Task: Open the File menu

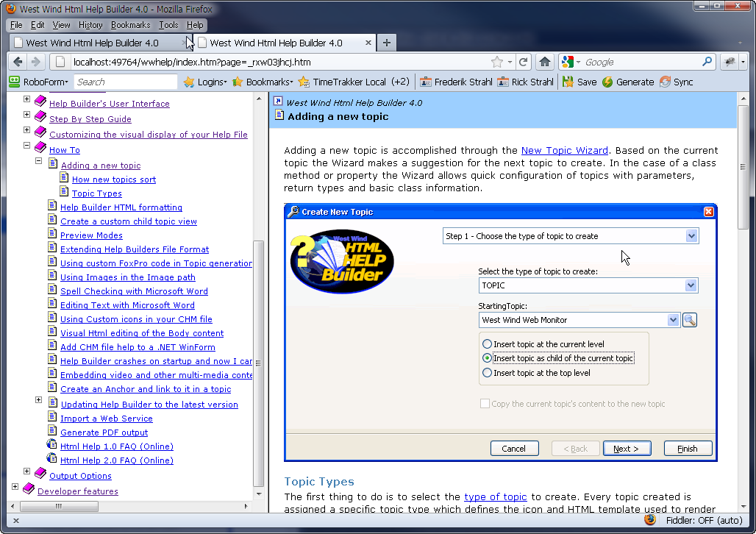Action: 16,25
